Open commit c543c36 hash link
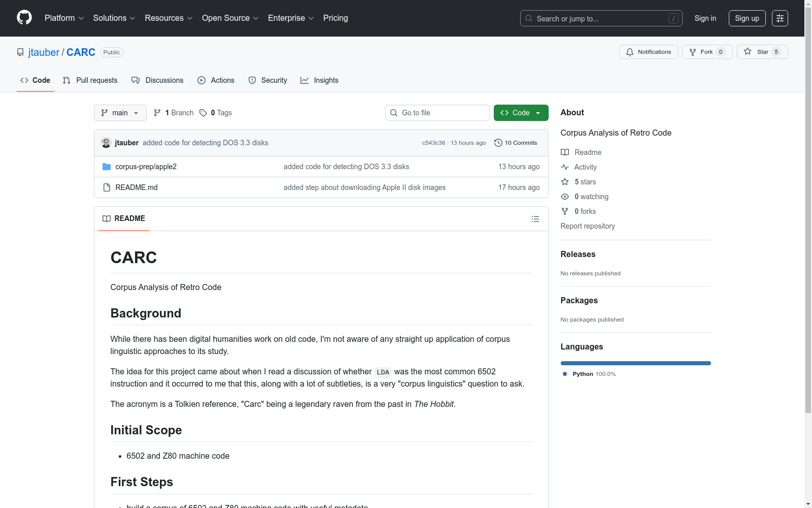 tap(433, 143)
